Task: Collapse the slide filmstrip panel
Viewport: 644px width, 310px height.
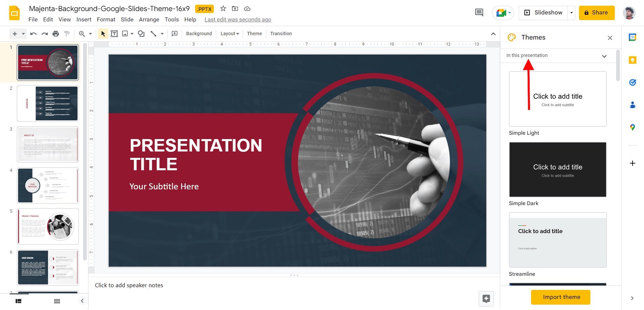Action: pos(82,301)
